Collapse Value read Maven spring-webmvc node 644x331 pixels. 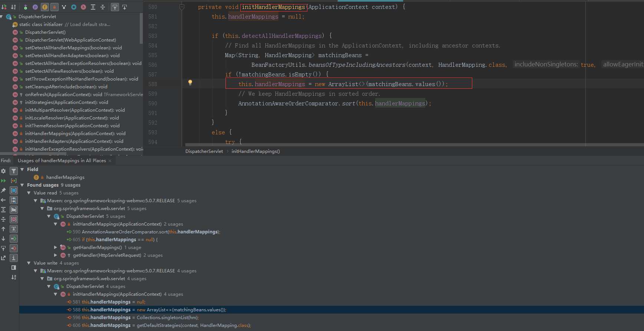click(x=36, y=201)
